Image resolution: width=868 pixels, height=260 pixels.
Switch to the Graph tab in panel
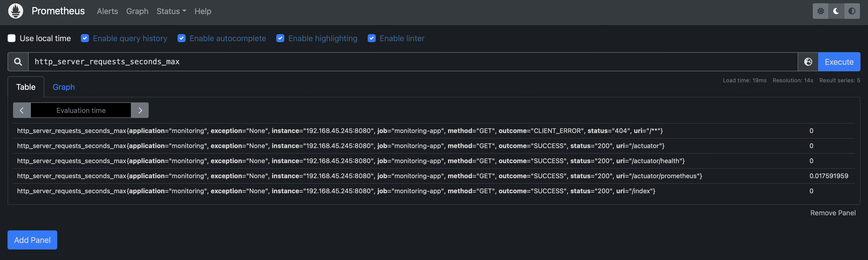click(64, 87)
